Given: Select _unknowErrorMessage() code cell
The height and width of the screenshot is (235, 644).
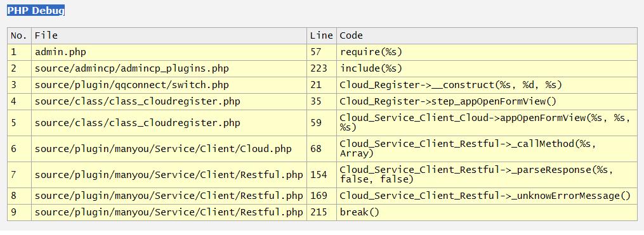Looking at the screenshot, I should (487, 196).
